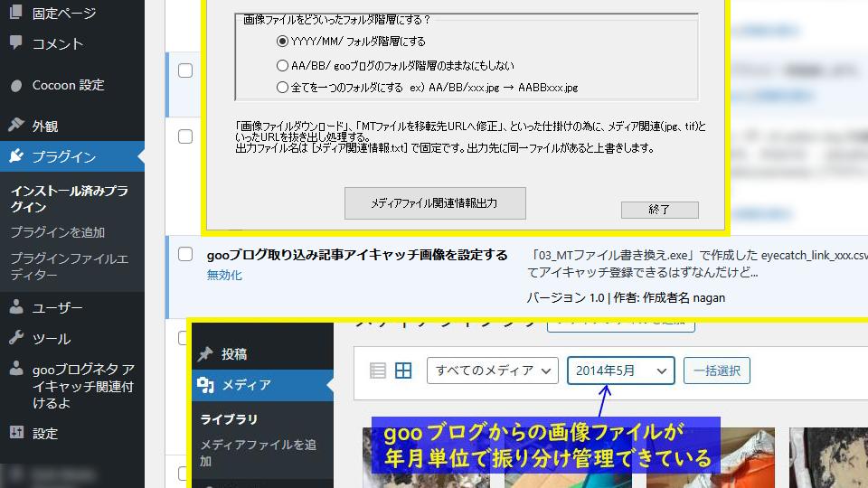The image size is (868, 488).
Task: Click the gooブログネタ person icon
Action: tap(16, 368)
